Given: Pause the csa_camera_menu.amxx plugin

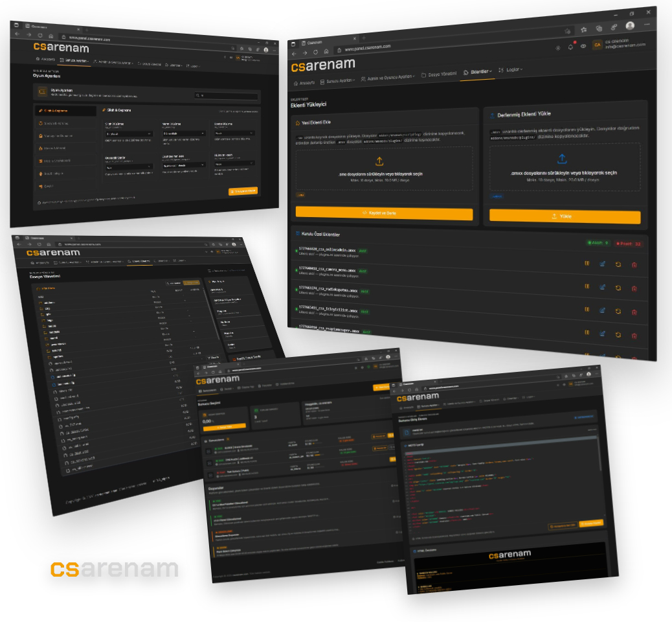Looking at the screenshot, I should [587, 286].
